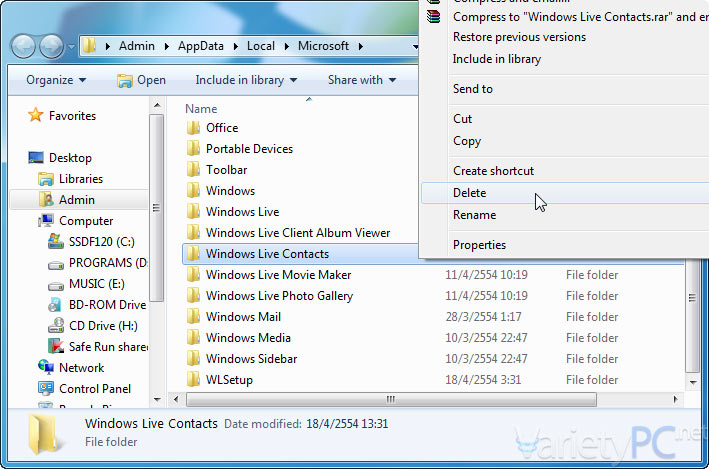The height and width of the screenshot is (469, 709).
Task: Choose Cut from context menu
Action: tap(463, 119)
